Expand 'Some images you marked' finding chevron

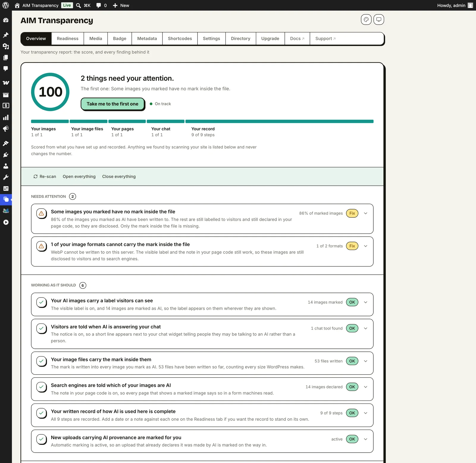366,213
